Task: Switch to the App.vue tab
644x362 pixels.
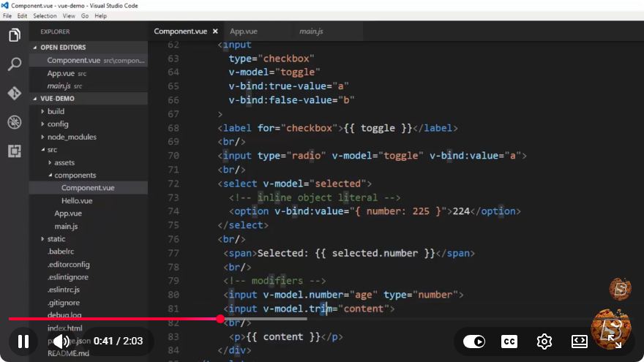Action: click(x=244, y=31)
